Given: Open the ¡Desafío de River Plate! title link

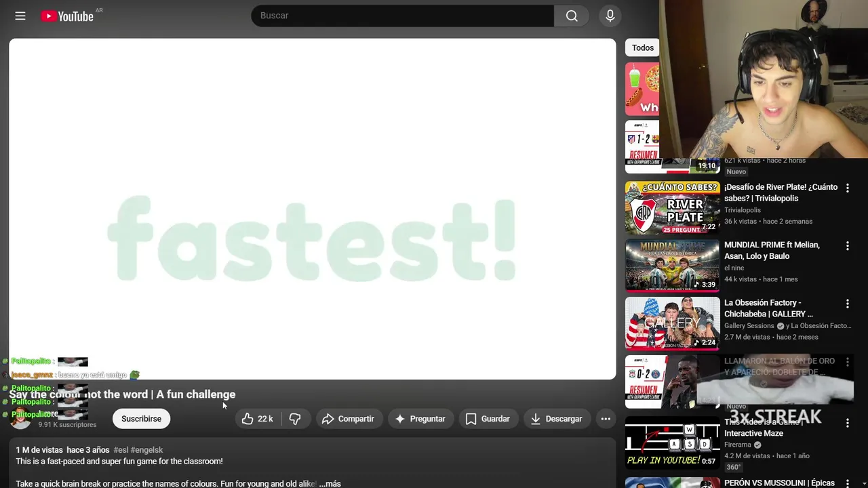Looking at the screenshot, I should click(781, 192).
